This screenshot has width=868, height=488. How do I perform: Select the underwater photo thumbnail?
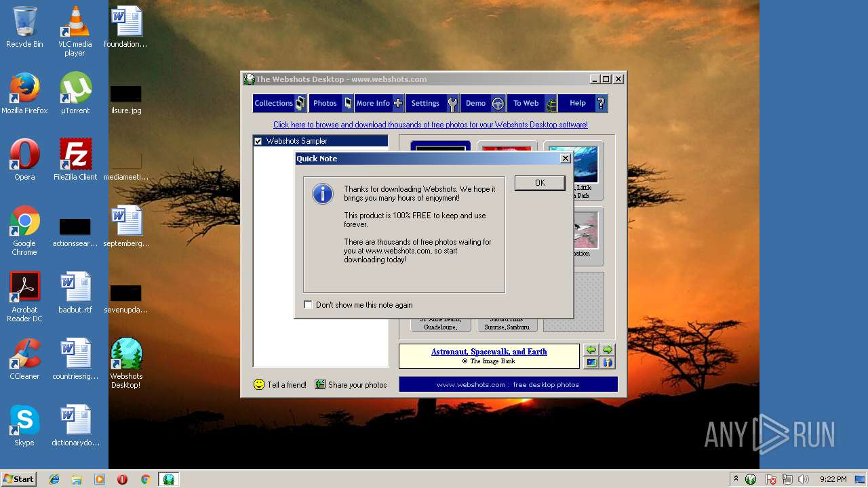[x=573, y=169]
